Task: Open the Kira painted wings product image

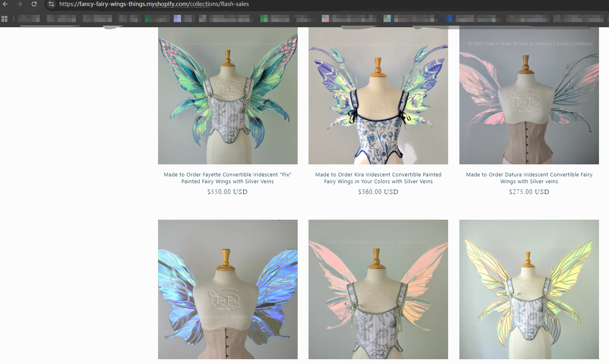Action: [x=378, y=96]
